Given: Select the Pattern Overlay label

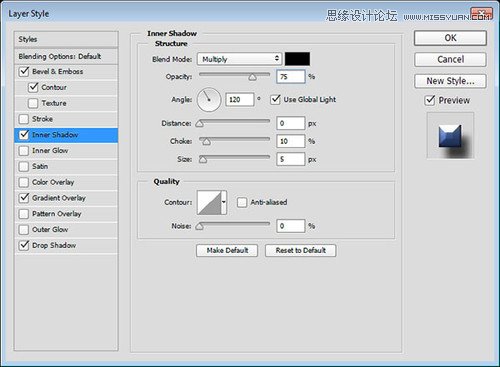Looking at the screenshot, I should [57, 214].
